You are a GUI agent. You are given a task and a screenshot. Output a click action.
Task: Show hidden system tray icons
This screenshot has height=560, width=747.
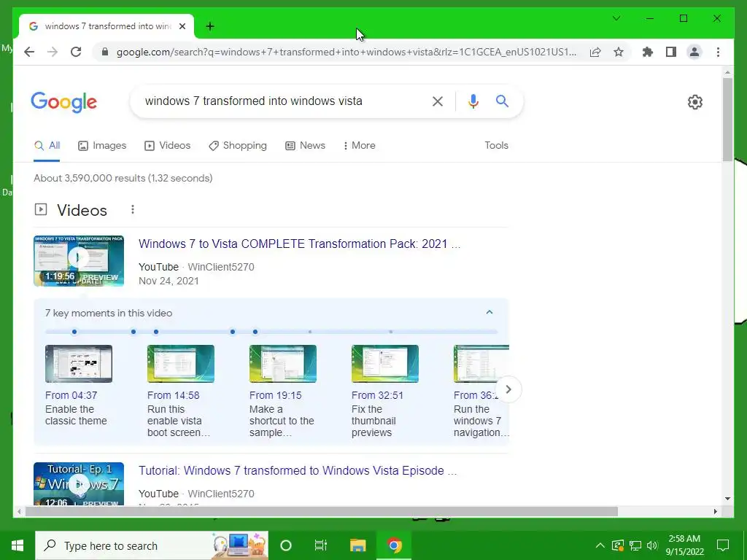click(600, 545)
